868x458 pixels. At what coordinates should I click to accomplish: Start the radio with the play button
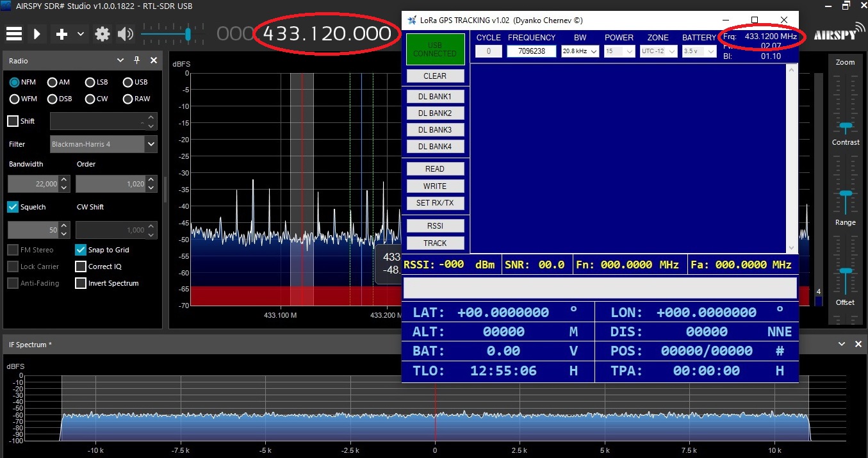37,34
